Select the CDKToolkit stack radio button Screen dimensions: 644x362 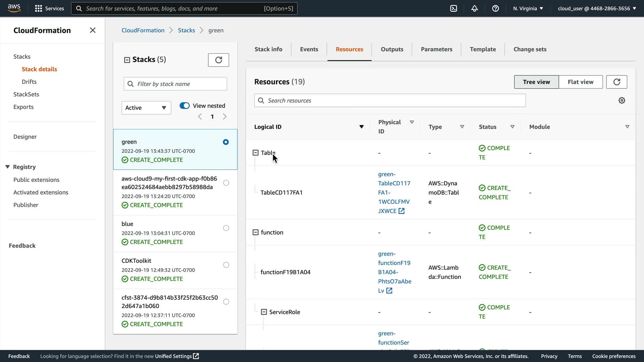point(226,265)
